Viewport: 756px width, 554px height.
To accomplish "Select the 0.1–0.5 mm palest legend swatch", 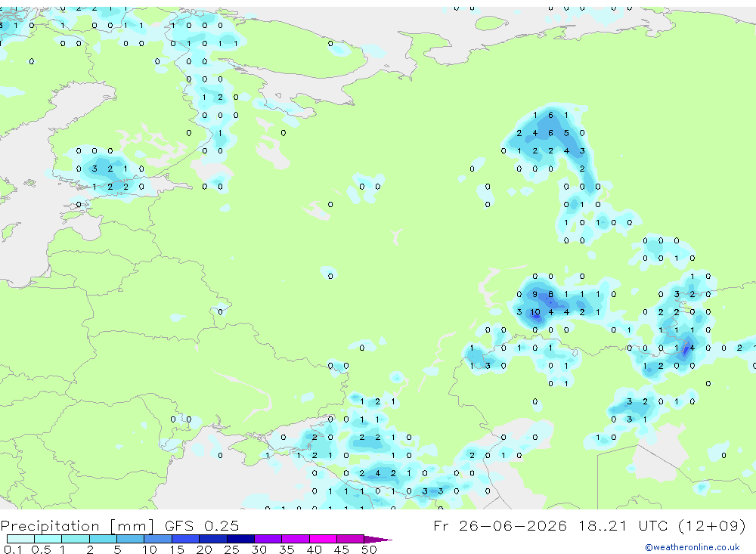I will click(20, 539).
